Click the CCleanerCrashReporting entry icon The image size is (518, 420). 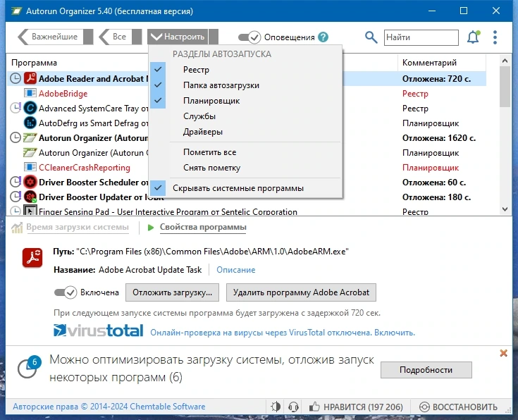tap(30, 167)
